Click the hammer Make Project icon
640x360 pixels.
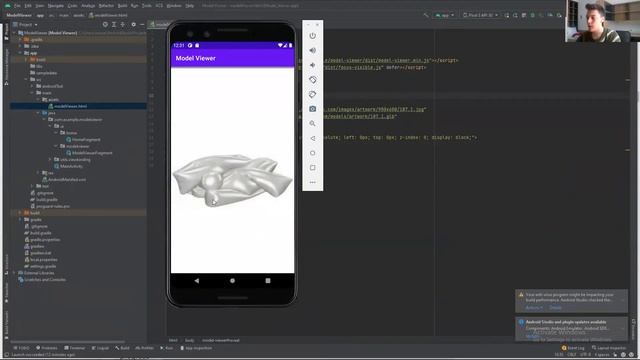(426, 15)
